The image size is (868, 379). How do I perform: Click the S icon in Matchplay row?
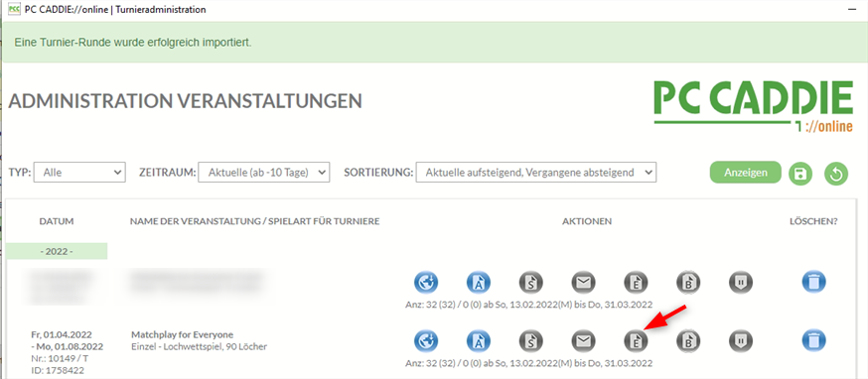(531, 340)
